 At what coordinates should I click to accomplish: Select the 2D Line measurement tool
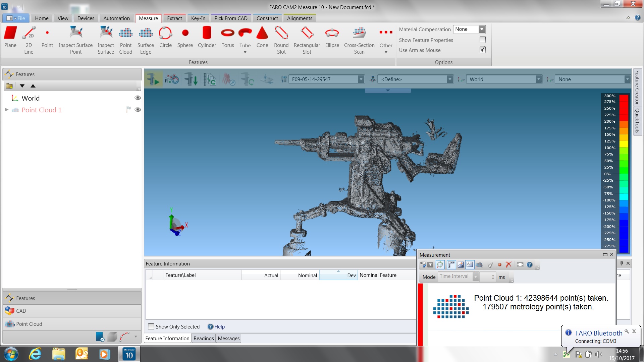[x=29, y=40]
